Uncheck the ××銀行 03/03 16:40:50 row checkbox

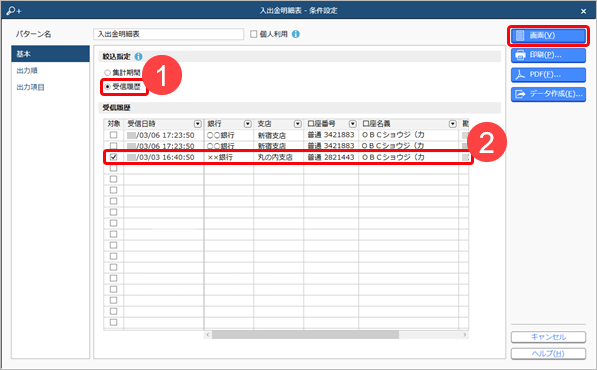point(113,157)
